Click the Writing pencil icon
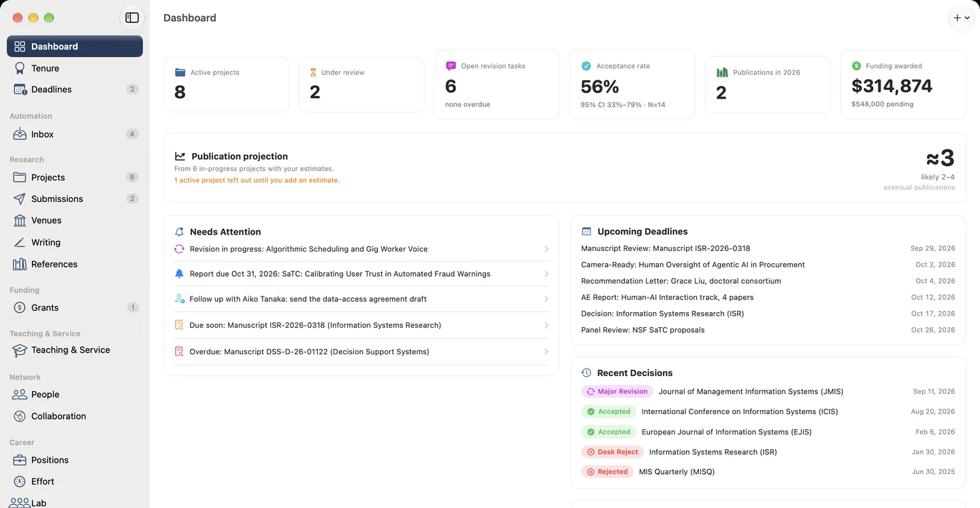This screenshot has width=980, height=508. (20, 242)
